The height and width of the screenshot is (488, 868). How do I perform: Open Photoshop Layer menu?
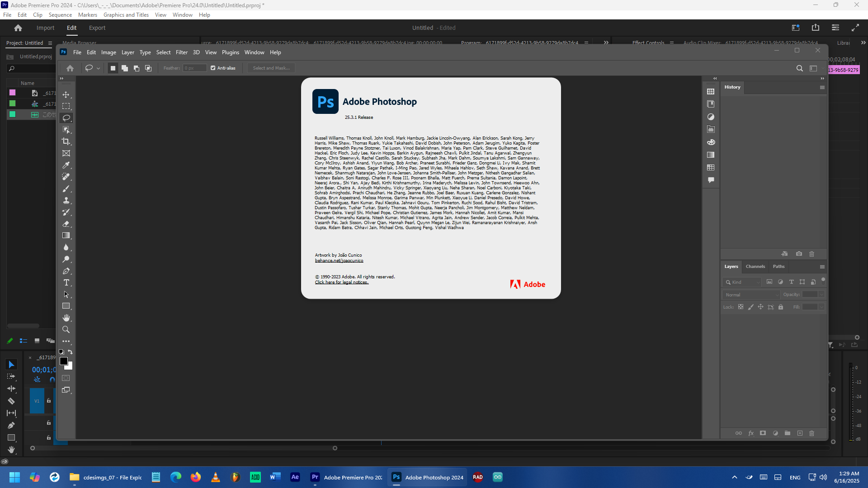pyautogui.click(x=127, y=52)
